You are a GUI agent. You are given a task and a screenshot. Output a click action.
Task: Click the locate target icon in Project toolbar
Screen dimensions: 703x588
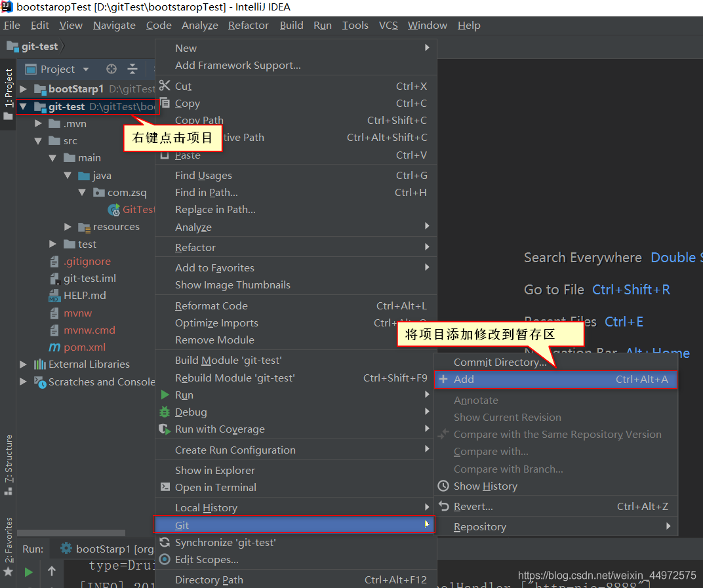point(111,69)
